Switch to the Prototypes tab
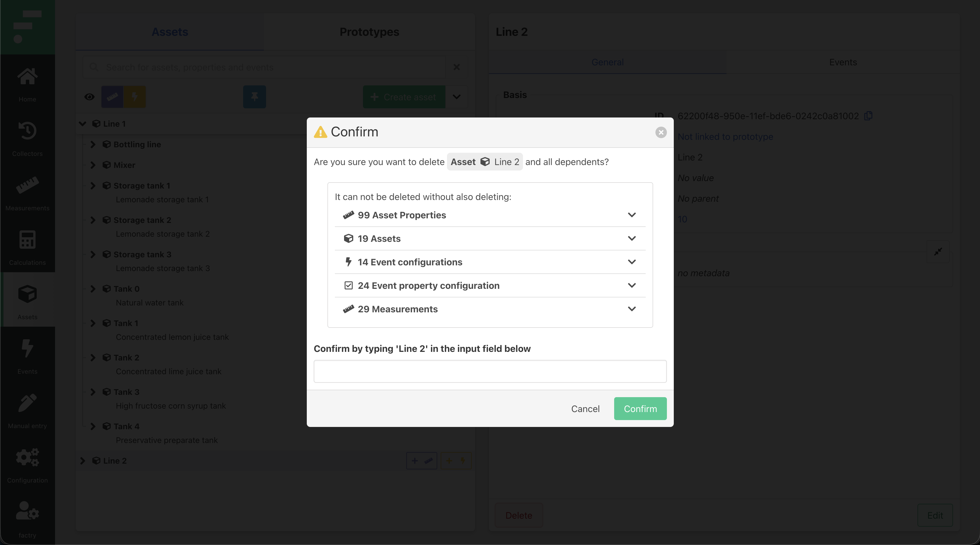 point(369,32)
